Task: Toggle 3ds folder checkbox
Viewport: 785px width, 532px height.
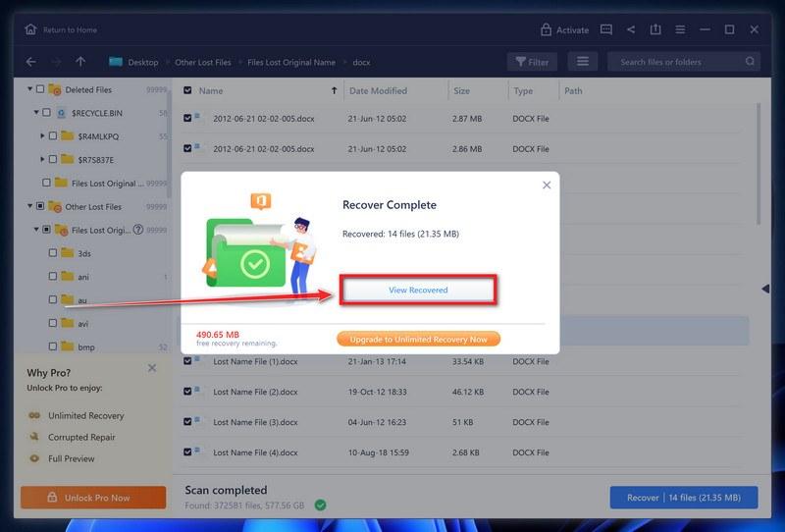Action: point(53,252)
